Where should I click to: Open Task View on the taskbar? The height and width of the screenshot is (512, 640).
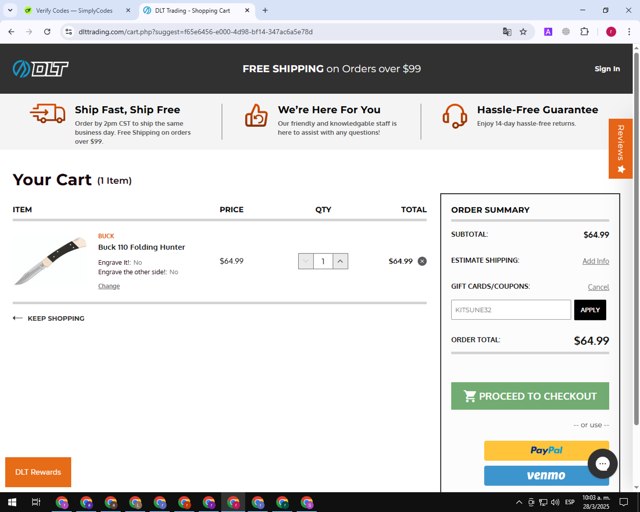coord(36,502)
